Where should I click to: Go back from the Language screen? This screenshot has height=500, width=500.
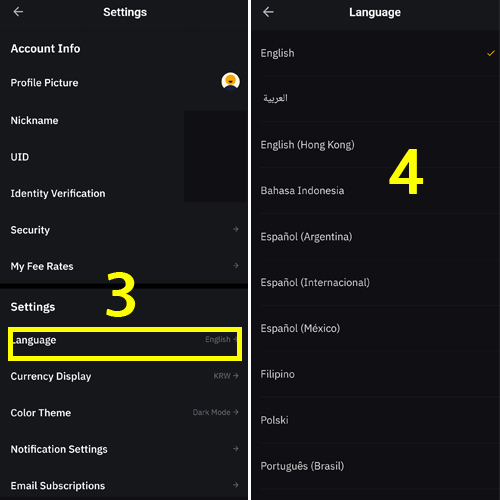point(268,12)
